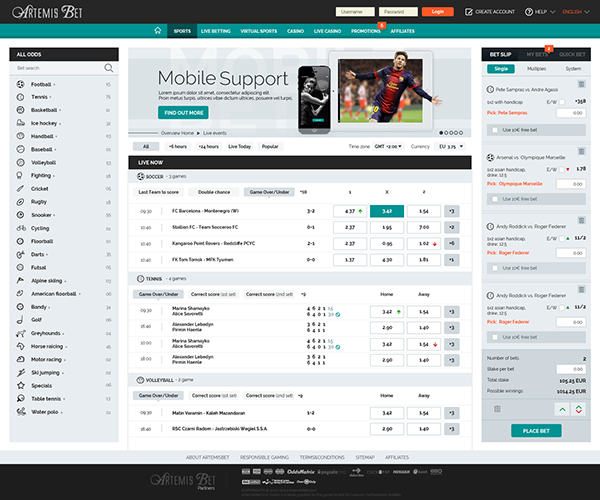Open the Live Betting menu
The image size is (600, 500).
(215, 31)
